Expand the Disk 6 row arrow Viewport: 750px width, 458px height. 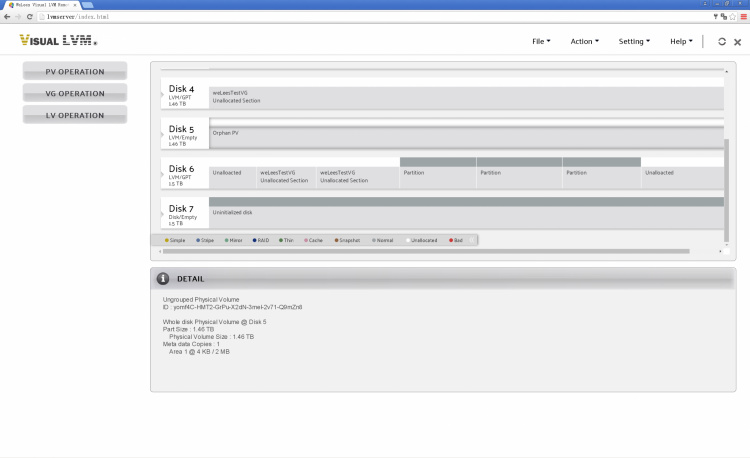(x=163, y=175)
